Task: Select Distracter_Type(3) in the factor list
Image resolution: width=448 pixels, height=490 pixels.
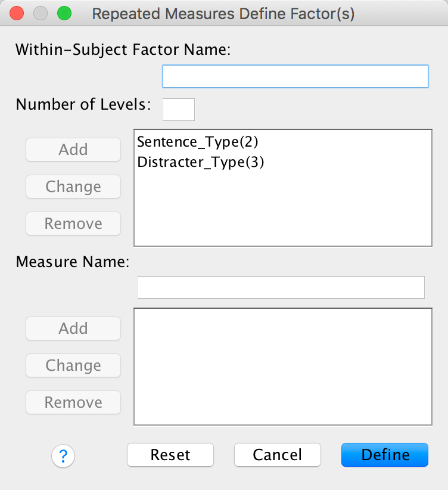Action: (201, 162)
